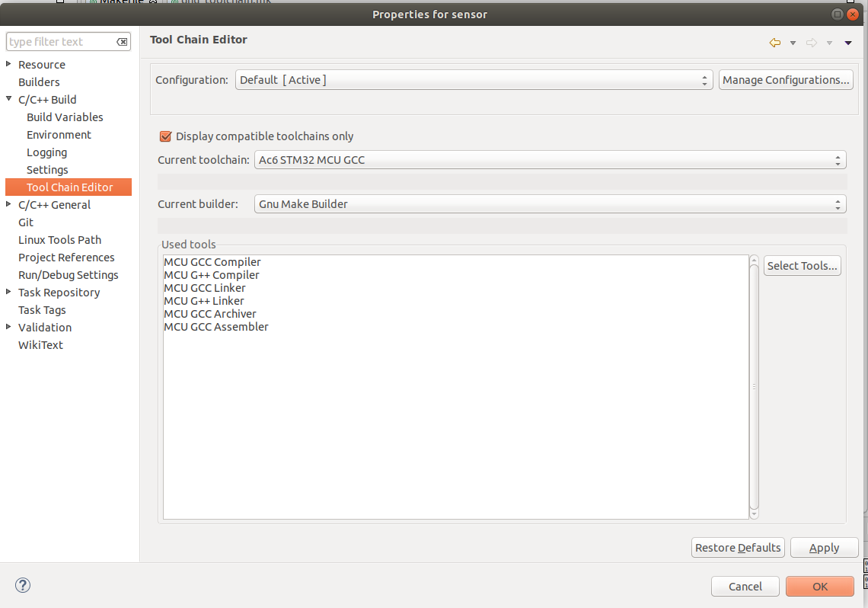868x608 pixels.
Task: Open the view menu triangle icon
Action: [x=848, y=43]
